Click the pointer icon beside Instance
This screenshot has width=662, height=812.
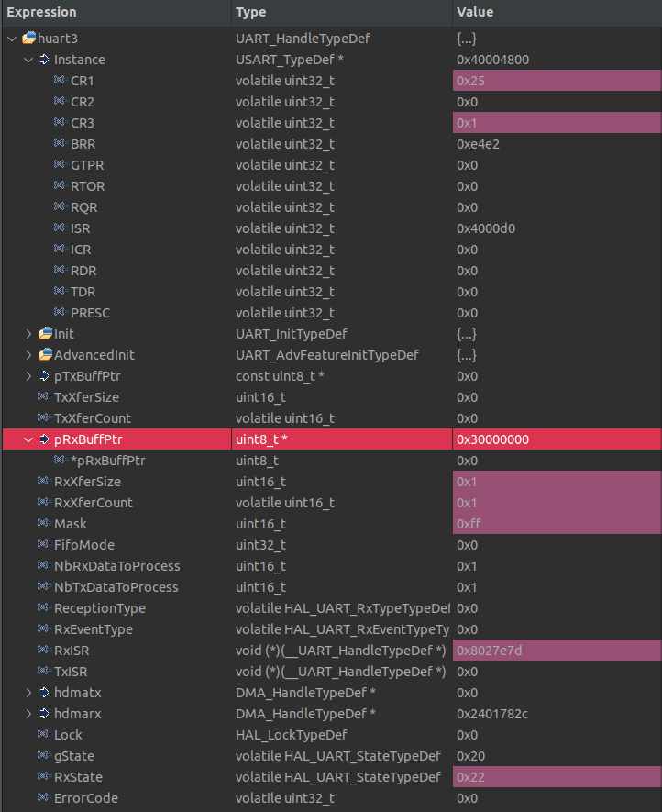[44, 60]
